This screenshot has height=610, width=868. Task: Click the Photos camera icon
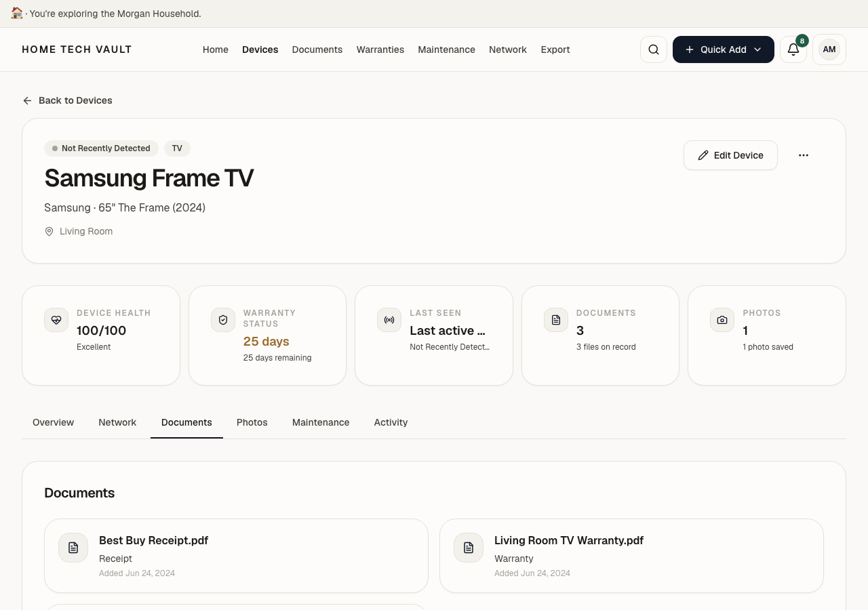click(722, 320)
